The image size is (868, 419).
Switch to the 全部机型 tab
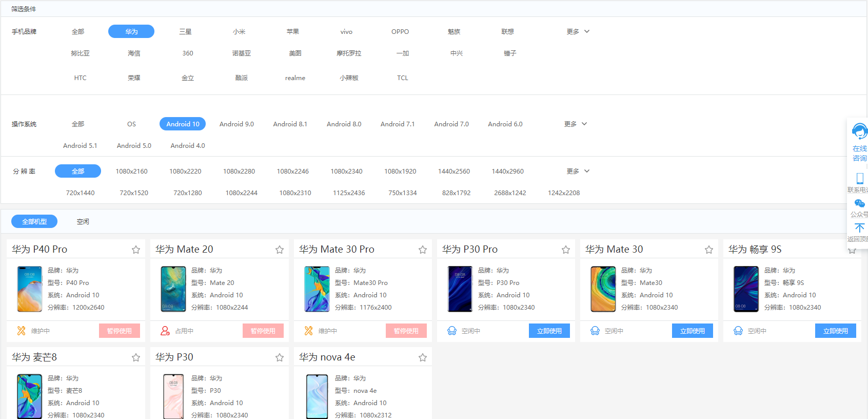pyautogui.click(x=34, y=221)
